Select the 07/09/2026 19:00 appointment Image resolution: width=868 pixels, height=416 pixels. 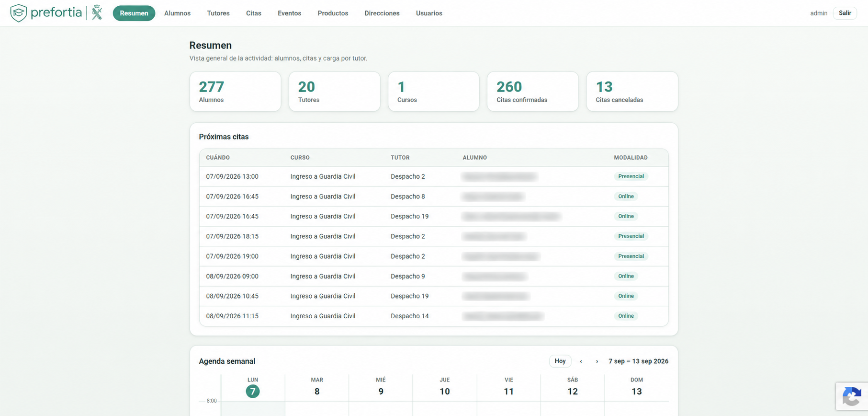tap(434, 256)
